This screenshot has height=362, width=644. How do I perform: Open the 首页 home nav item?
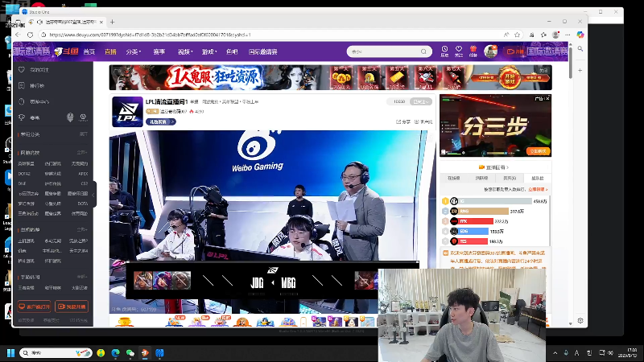[89, 51]
